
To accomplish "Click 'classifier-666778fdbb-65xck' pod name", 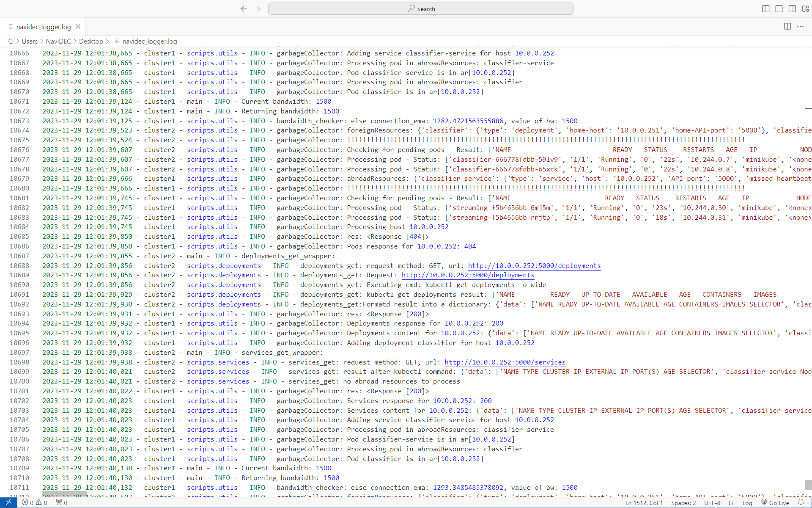I will coord(505,169).
